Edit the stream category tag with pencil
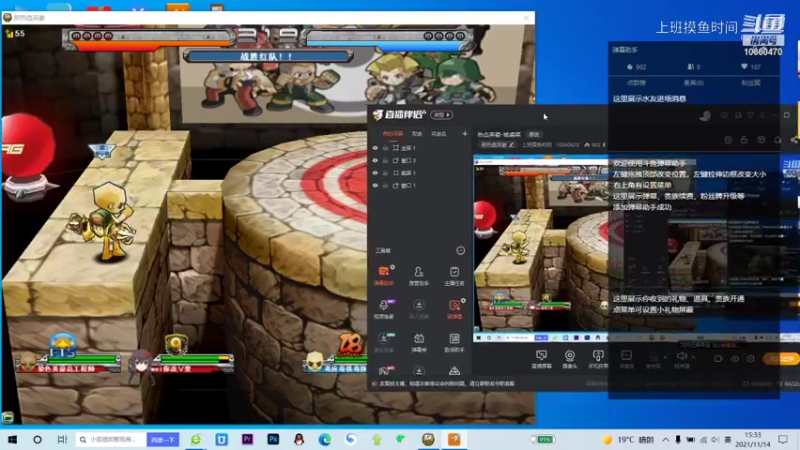This screenshot has width=800, height=450. click(497, 145)
